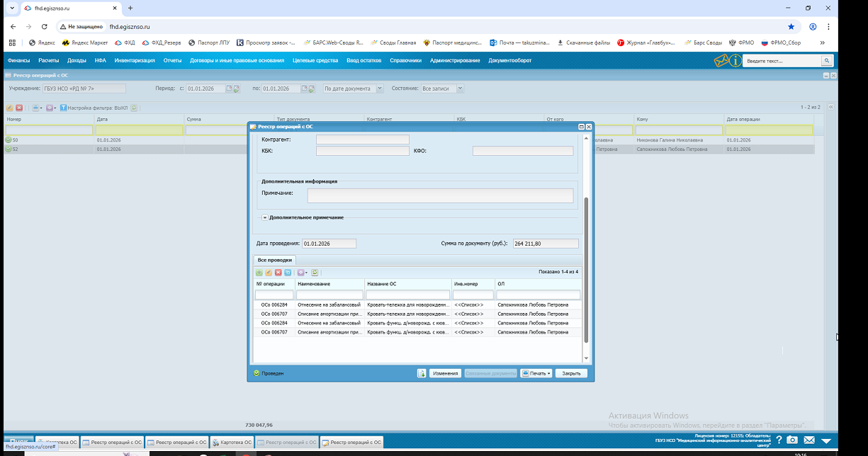Click the Название ОС column header
The height and width of the screenshot is (456, 868).
pos(408,284)
